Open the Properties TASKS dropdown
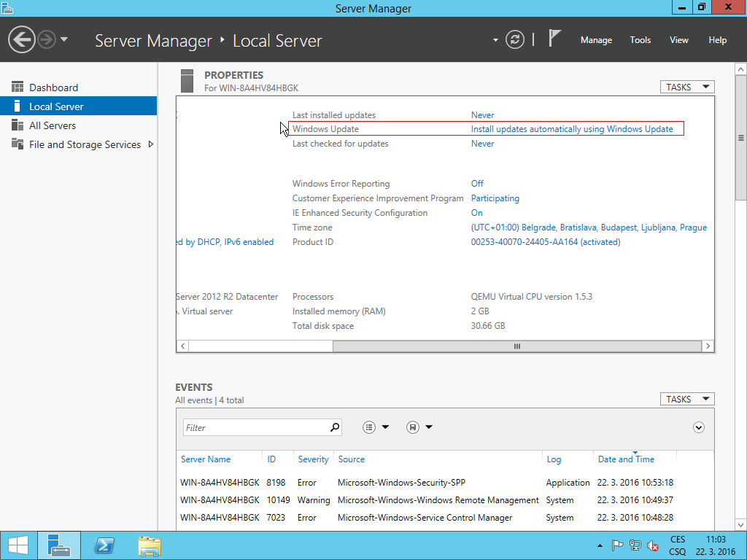747x560 pixels. pyautogui.click(x=687, y=87)
